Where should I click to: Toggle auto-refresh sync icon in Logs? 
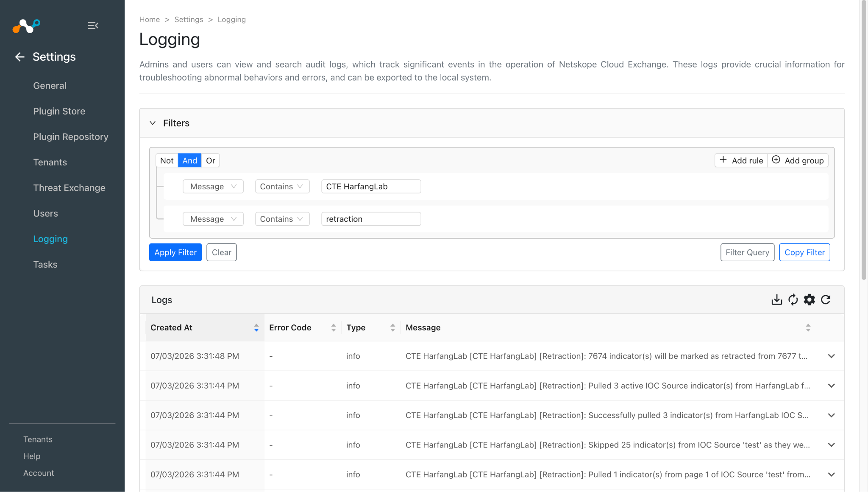793,300
